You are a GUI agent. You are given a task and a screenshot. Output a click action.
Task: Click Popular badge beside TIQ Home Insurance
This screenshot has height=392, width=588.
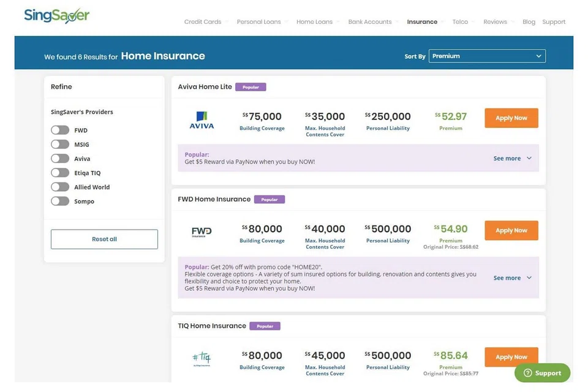[265, 326]
